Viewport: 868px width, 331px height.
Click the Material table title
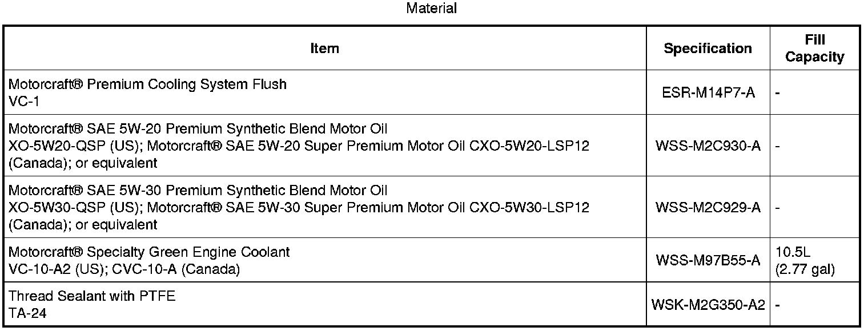[x=431, y=8]
